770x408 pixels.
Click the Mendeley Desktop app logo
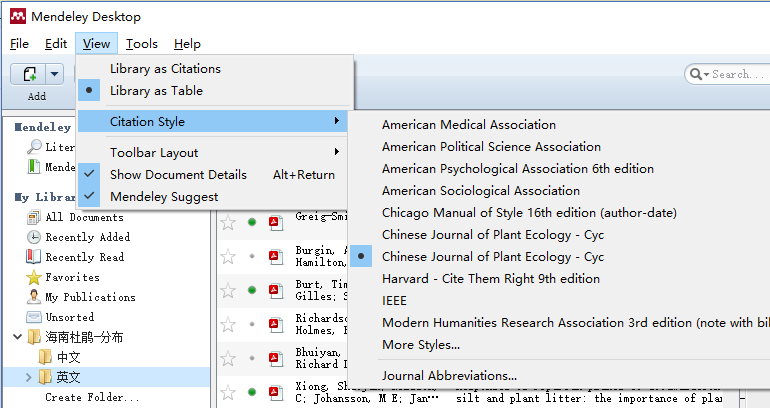click(18, 16)
